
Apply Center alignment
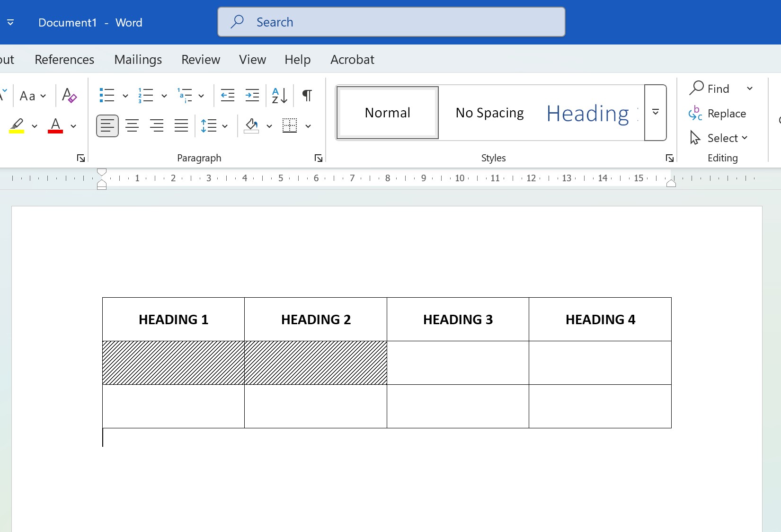132,126
